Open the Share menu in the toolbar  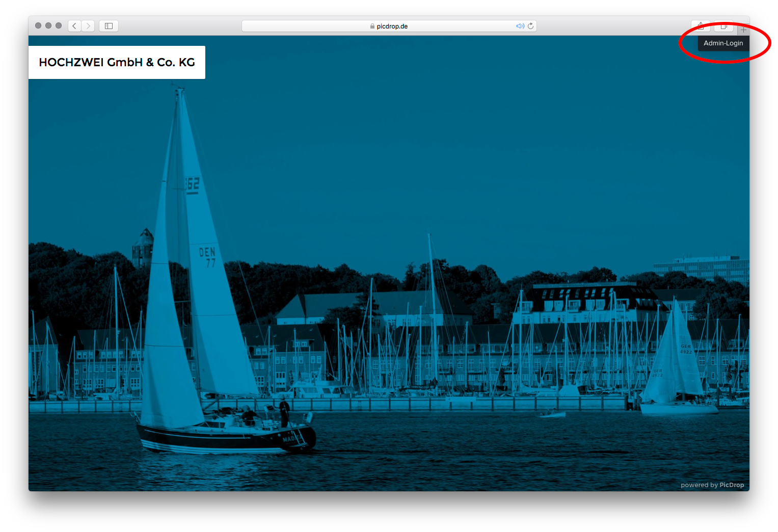coord(701,26)
